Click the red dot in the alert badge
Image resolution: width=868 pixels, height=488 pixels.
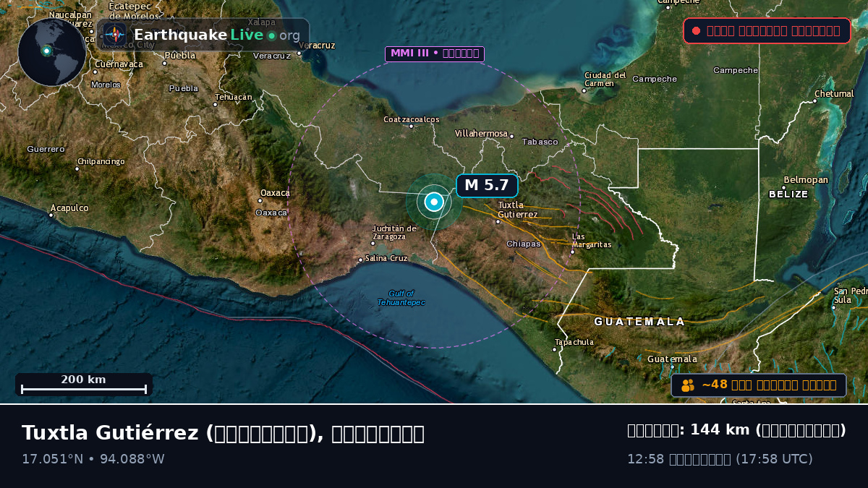696,31
